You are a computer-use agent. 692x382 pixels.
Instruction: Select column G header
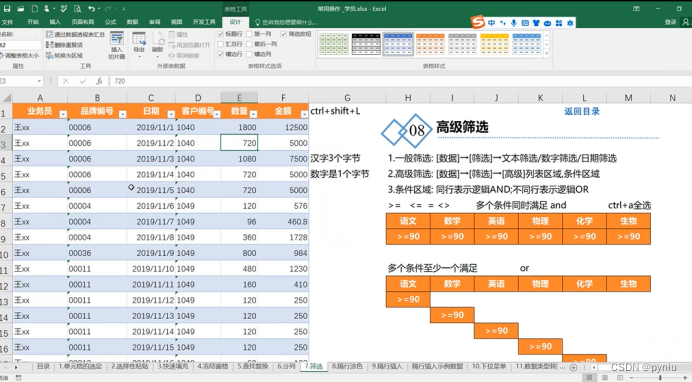point(347,97)
